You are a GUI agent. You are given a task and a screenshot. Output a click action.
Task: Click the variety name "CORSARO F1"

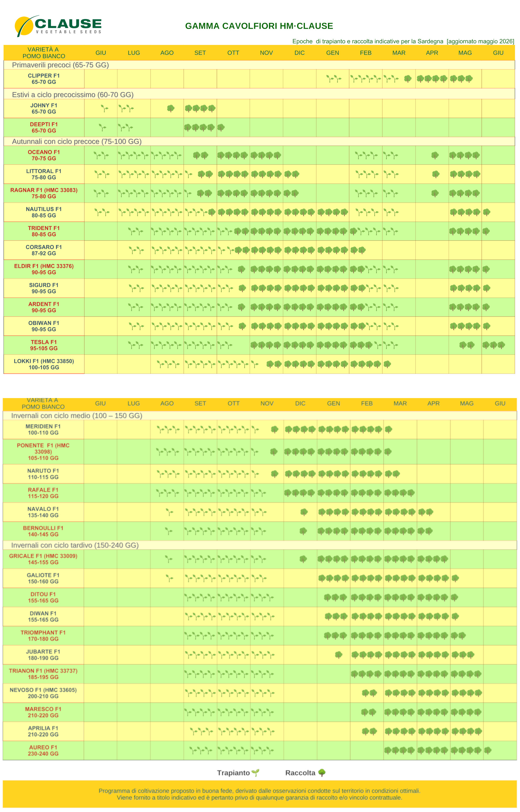tap(44, 247)
